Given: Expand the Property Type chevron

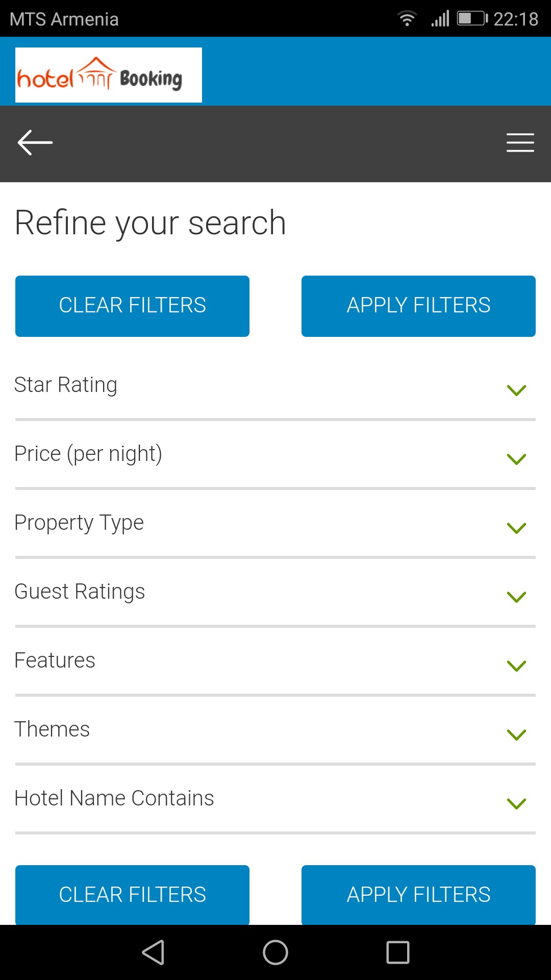Looking at the screenshot, I should pyautogui.click(x=516, y=528).
